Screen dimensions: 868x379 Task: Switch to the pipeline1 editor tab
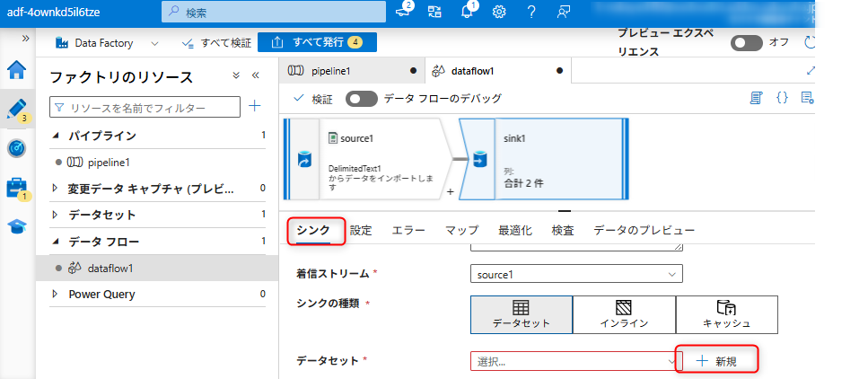pos(352,71)
